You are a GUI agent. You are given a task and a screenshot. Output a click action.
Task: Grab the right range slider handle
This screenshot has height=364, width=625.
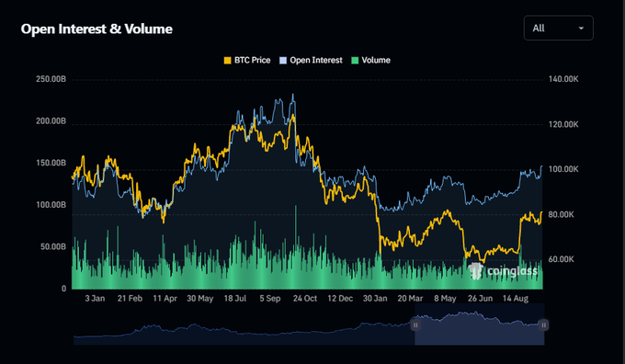click(544, 324)
